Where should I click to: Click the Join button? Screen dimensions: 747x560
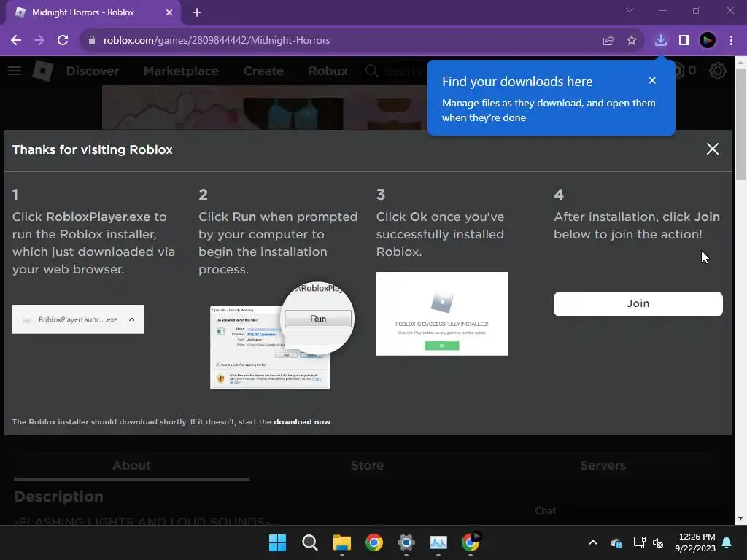click(x=638, y=304)
